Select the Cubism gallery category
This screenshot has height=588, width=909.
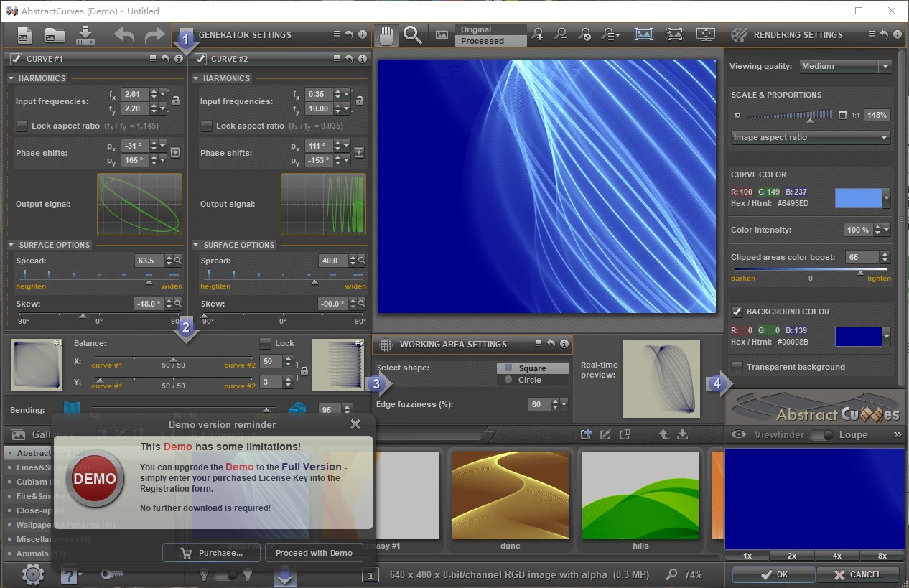coord(32,482)
